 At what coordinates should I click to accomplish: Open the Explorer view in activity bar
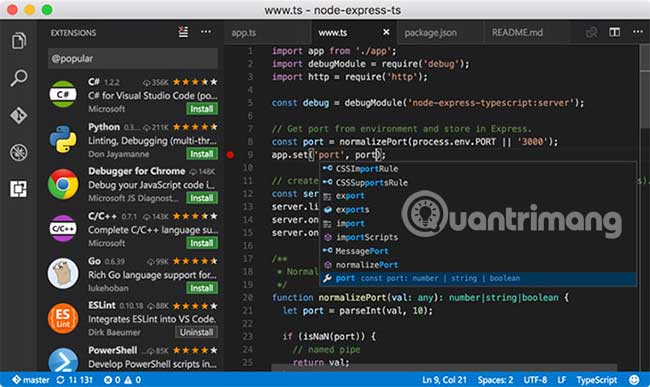pyautogui.click(x=19, y=41)
